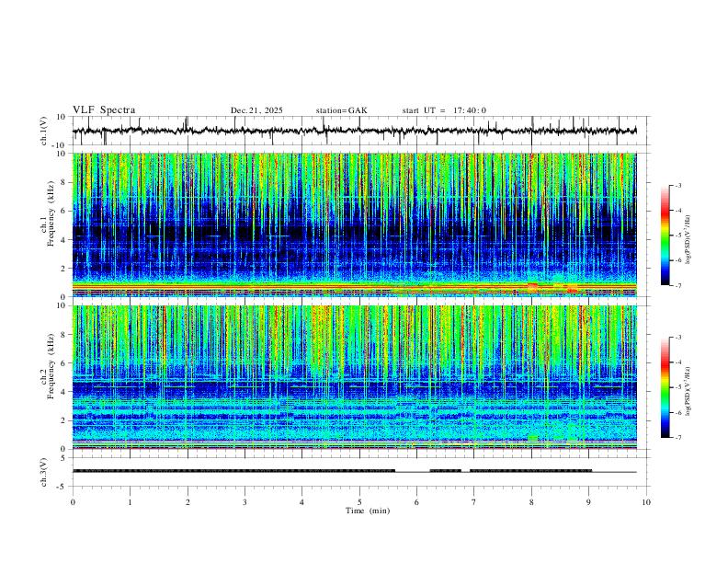Click time axis tick label "3"
This screenshot has width=728, height=563.
pyautogui.click(x=245, y=502)
